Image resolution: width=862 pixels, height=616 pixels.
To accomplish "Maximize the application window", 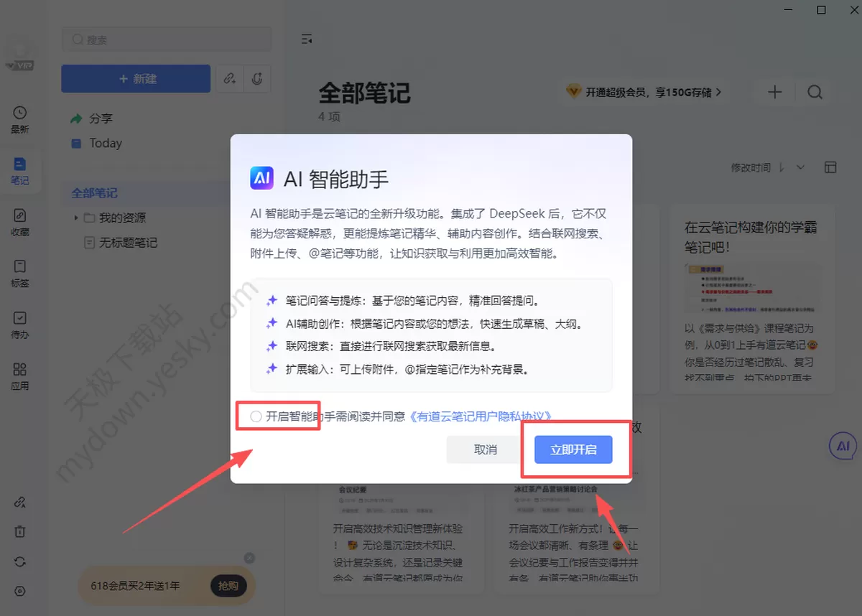I will click(822, 10).
